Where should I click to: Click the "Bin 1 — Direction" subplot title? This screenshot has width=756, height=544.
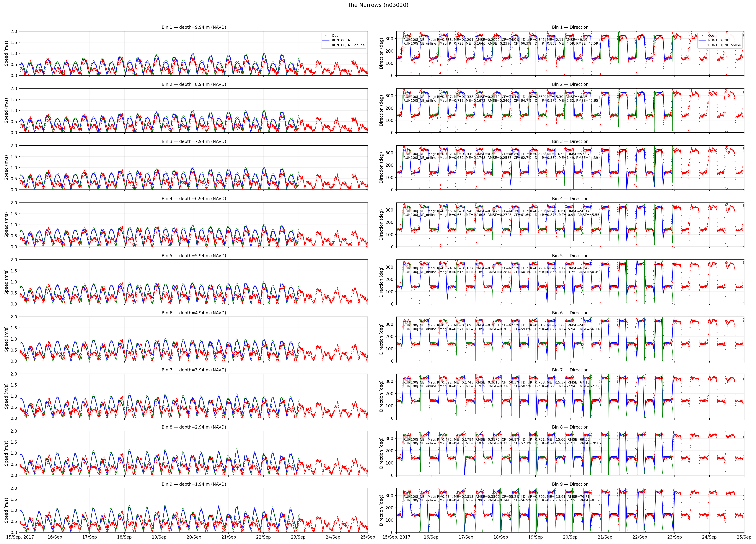(570, 27)
